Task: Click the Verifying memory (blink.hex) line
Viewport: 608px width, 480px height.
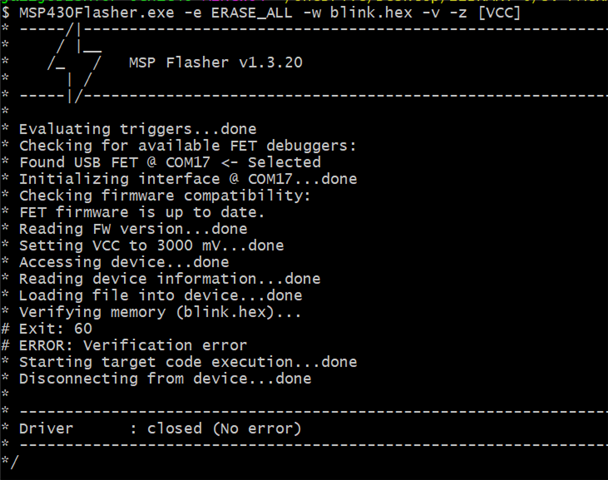Action: pyautogui.click(x=160, y=313)
